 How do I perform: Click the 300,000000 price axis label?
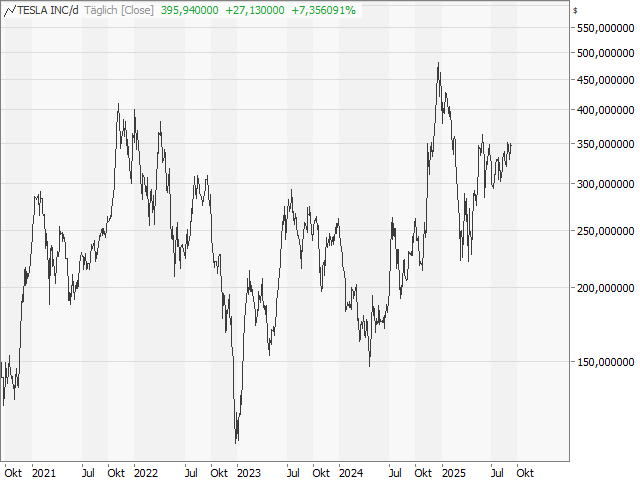pos(605,184)
